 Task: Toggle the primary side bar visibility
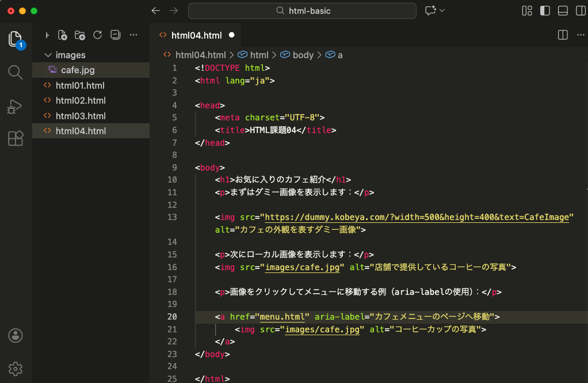(x=544, y=11)
